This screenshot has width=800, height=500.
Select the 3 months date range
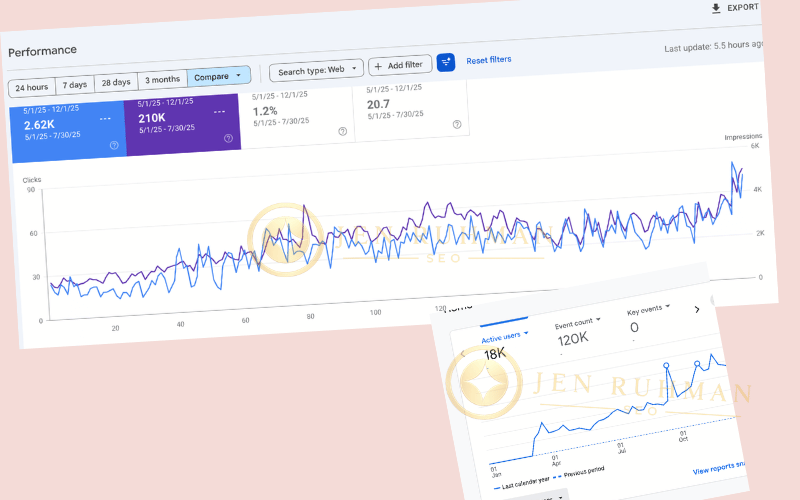[162, 80]
